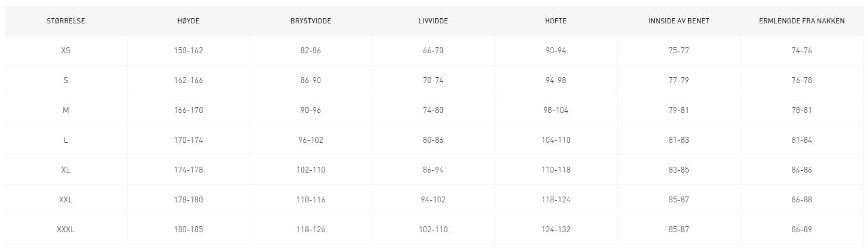Click the BRYSTVIDDE column header

[x=310, y=21]
